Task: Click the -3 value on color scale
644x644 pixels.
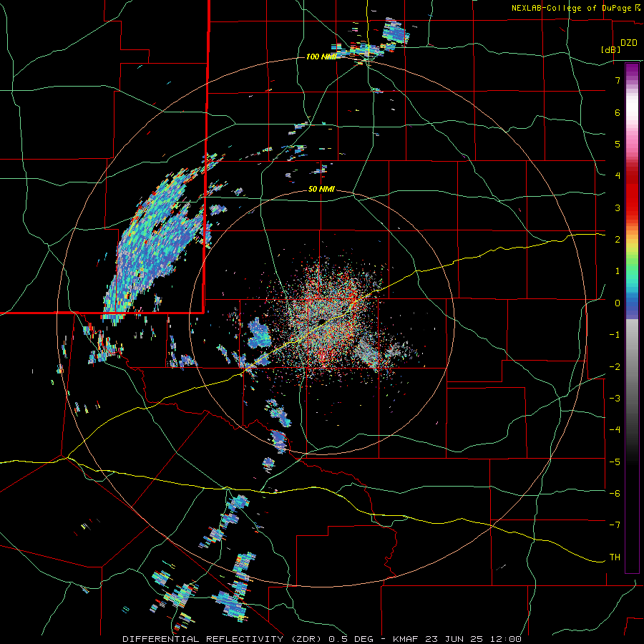Action: coord(615,398)
